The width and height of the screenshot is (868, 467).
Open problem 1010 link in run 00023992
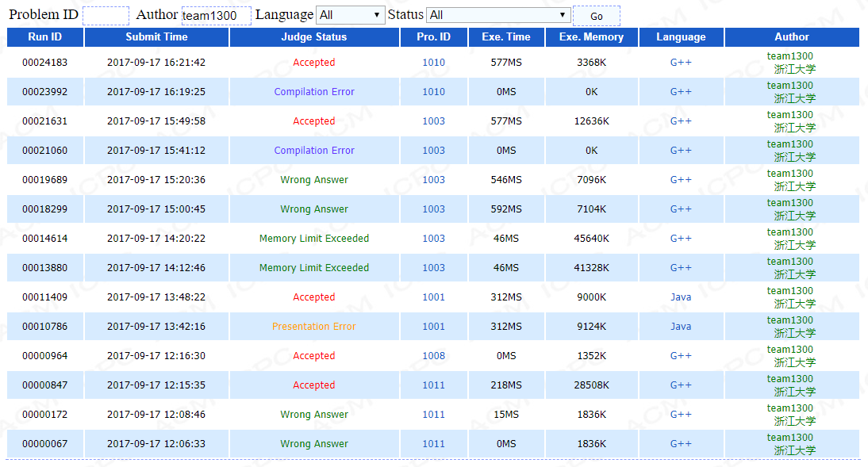click(x=433, y=92)
